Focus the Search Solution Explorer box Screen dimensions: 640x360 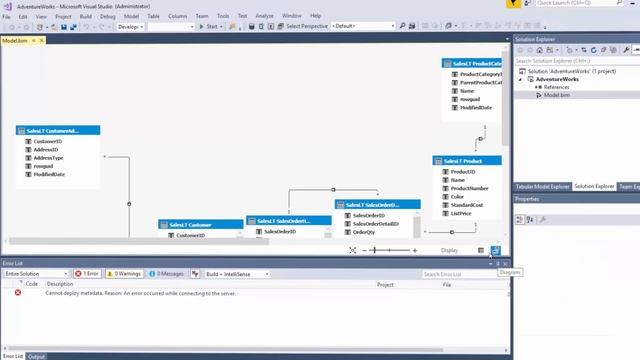click(577, 61)
